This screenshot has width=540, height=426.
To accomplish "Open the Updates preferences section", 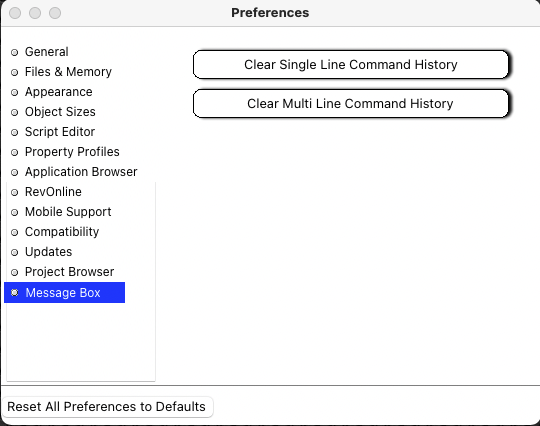I will click(48, 252).
